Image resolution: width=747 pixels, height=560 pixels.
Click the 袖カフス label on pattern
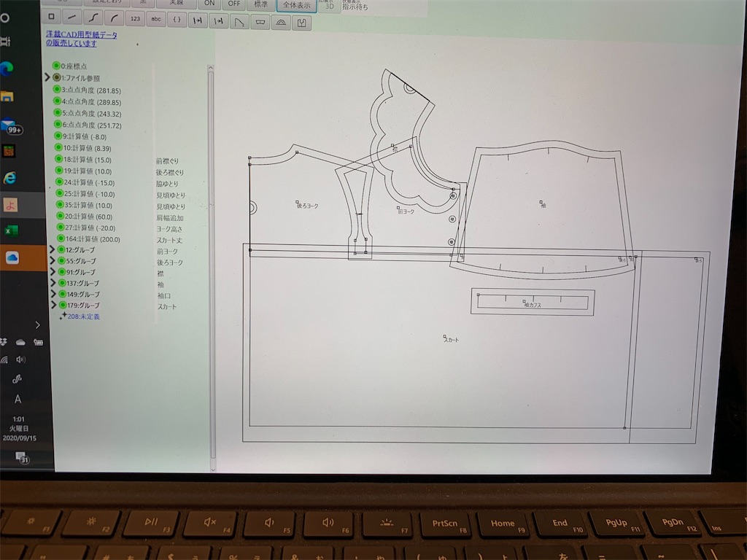533,305
